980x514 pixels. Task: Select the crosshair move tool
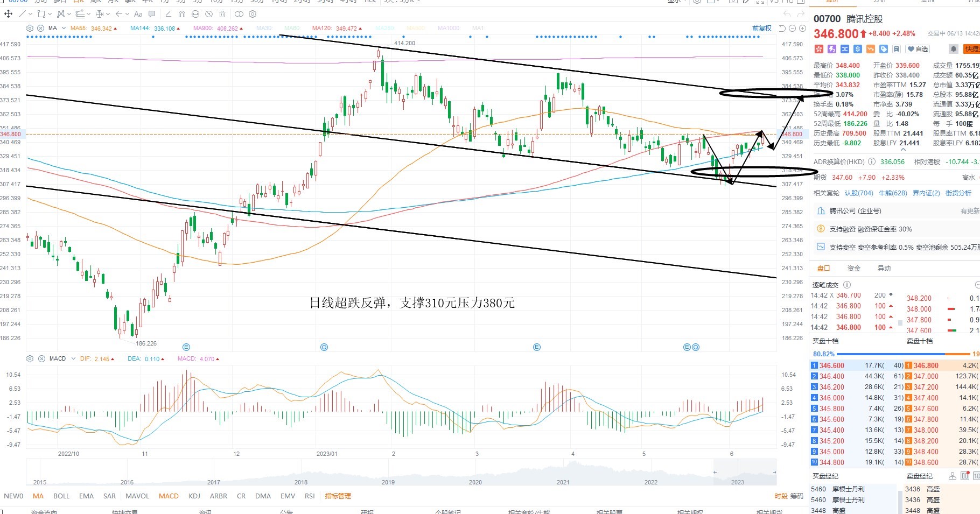(8, 14)
